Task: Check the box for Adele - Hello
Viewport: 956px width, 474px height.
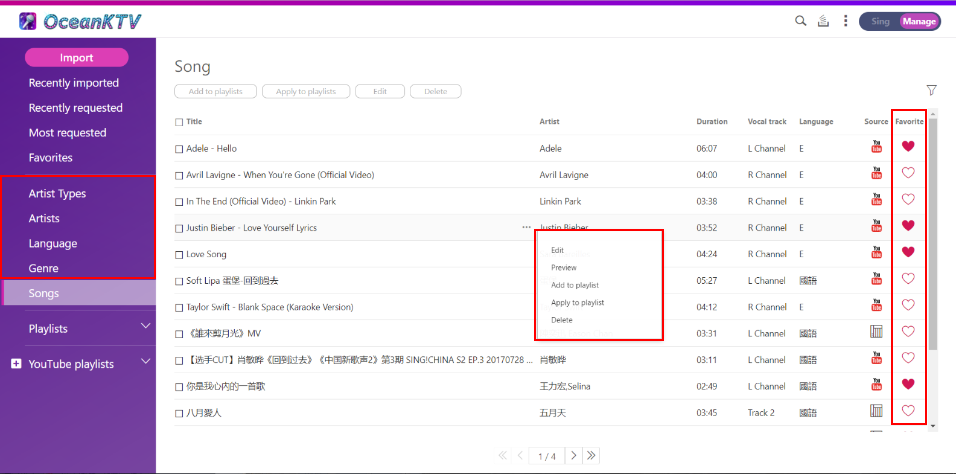Action: tap(179, 149)
